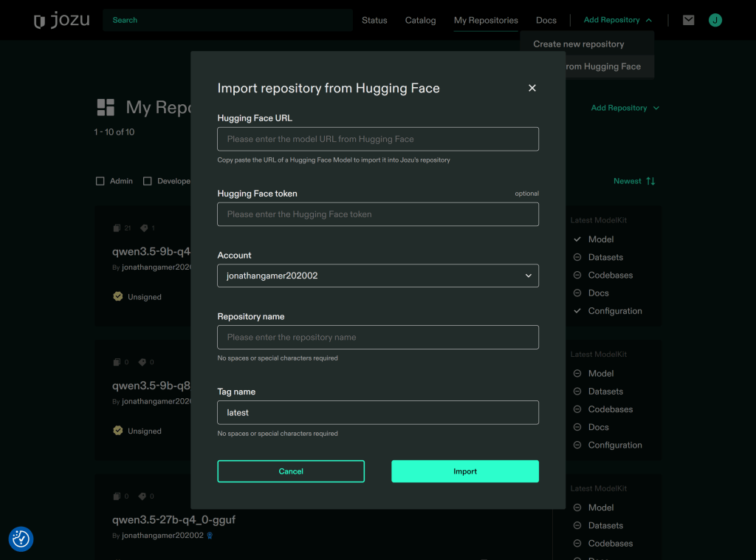Image resolution: width=756 pixels, height=560 pixels.
Task: Click Codebases icon in first ModelKit card
Action: pos(577,275)
